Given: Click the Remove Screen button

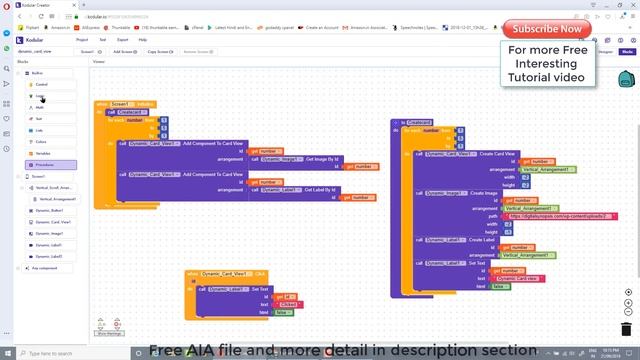Looking at the screenshot, I should (x=198, y=52).
